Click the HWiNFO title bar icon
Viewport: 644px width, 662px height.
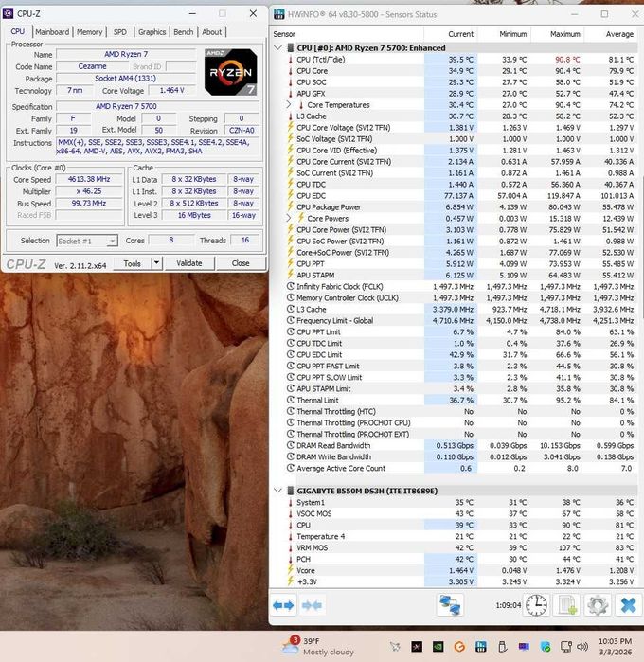[279, 14]
